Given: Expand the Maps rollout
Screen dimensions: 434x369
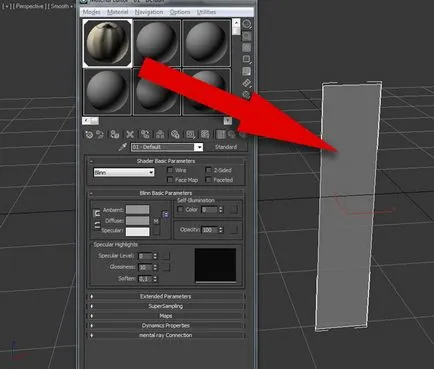Looking at the screenshot, I should (x=166, y=316).
